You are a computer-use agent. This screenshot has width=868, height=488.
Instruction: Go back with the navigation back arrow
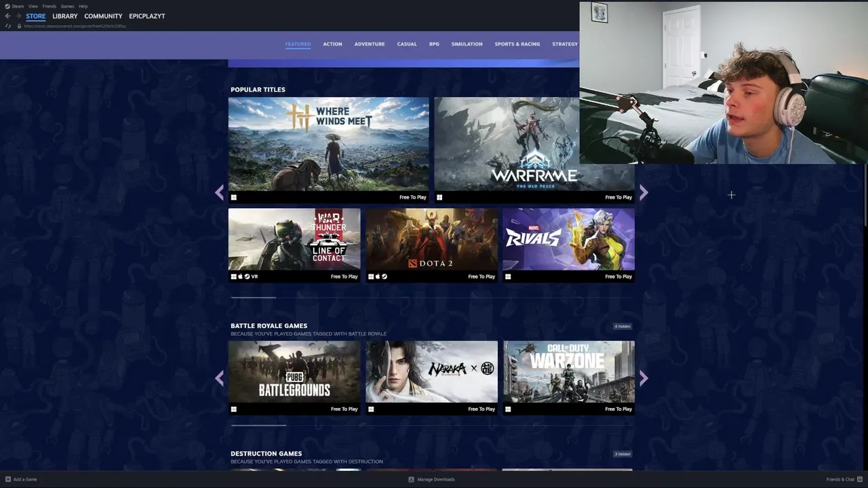[x=7, y=16]
